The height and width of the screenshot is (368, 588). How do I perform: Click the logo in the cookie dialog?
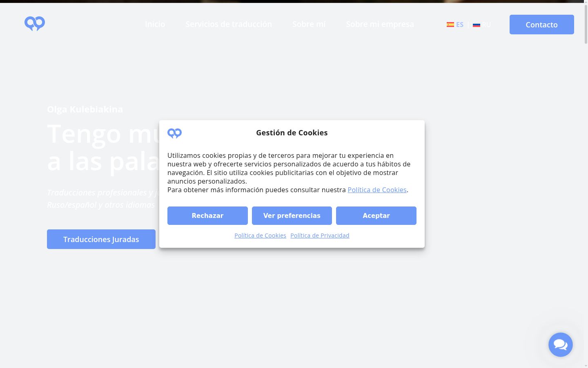pos(174,133)
